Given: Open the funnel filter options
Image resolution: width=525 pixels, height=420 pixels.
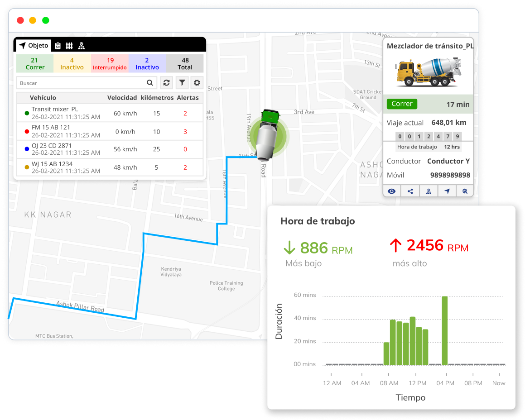Looking at the screenshot, I should click(182, 83).
